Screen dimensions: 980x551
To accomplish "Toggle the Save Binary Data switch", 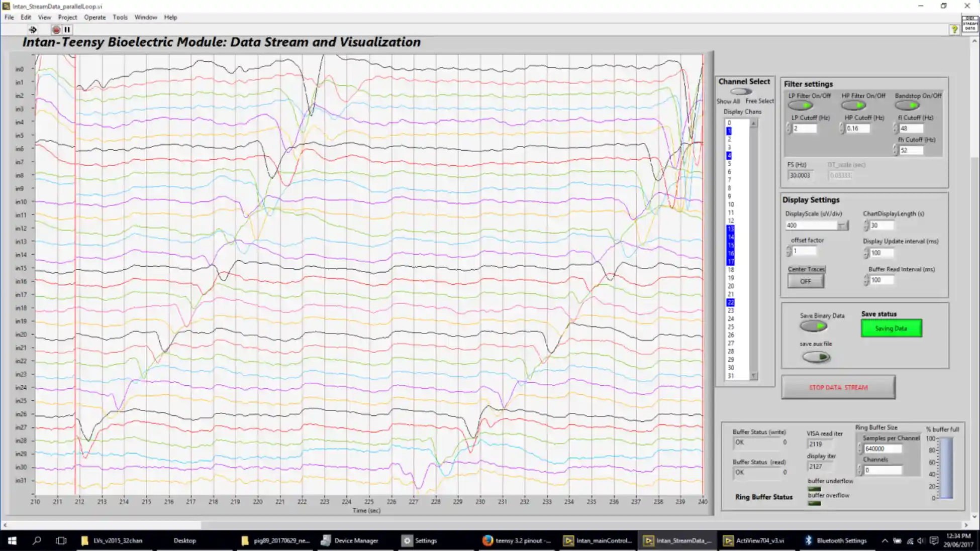I will [x=814, y=326].
